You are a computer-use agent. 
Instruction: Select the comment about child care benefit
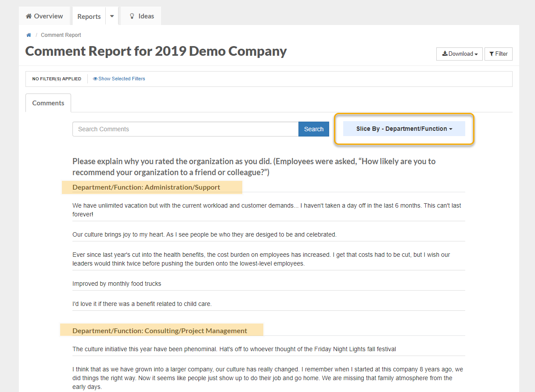click(142, 304)
